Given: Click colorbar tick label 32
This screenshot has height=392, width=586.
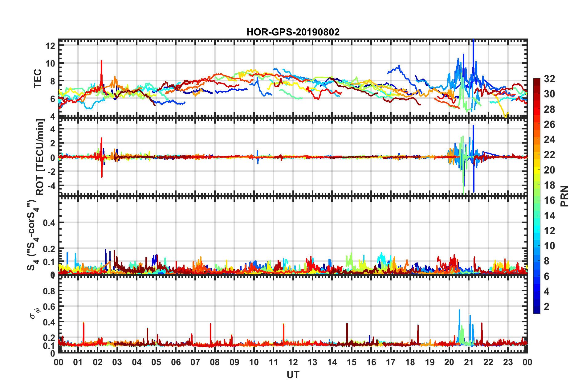Looking at the screenshot, I should (550, 79).
